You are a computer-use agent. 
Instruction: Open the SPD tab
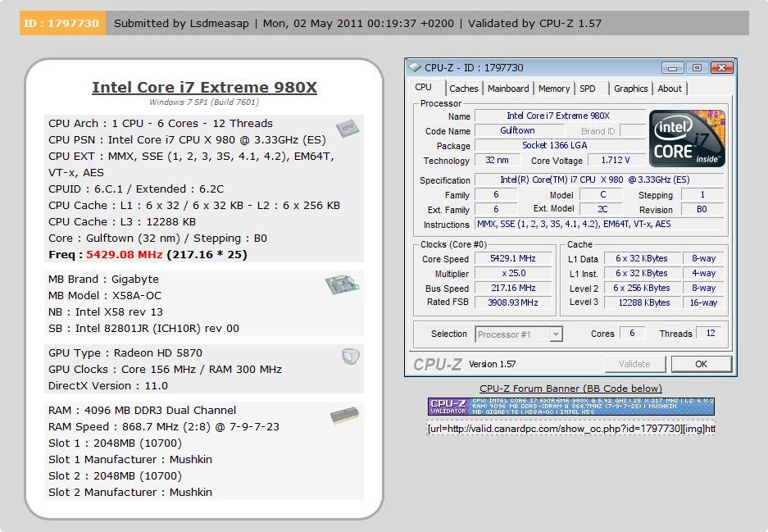coord(587,89)
